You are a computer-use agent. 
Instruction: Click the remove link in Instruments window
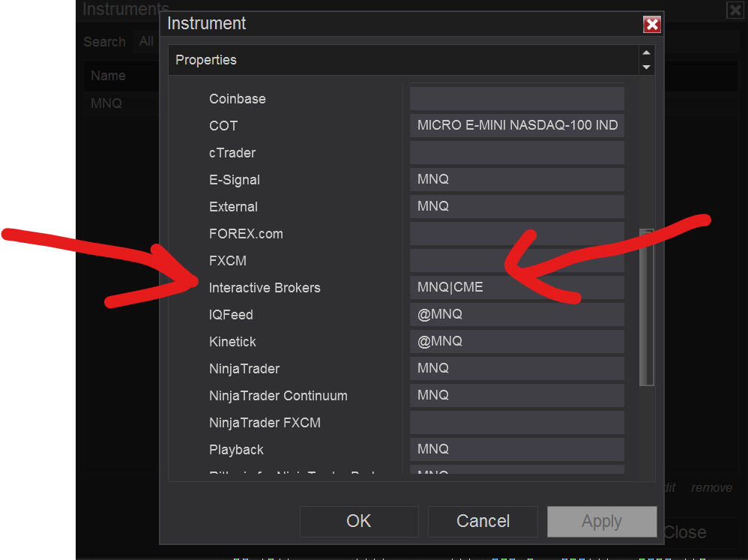[711, 487]
